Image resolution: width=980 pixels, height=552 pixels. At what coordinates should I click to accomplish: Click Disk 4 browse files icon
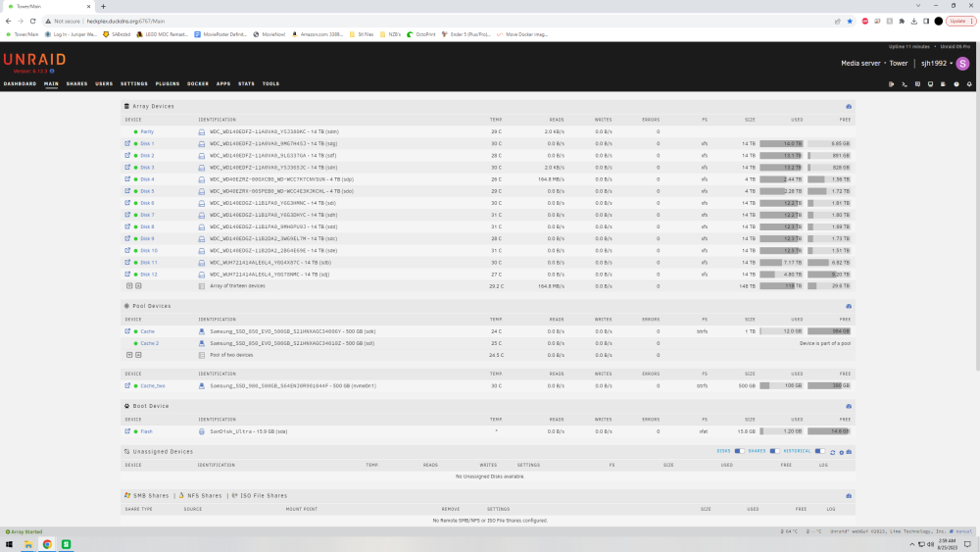tap(127, 179)
